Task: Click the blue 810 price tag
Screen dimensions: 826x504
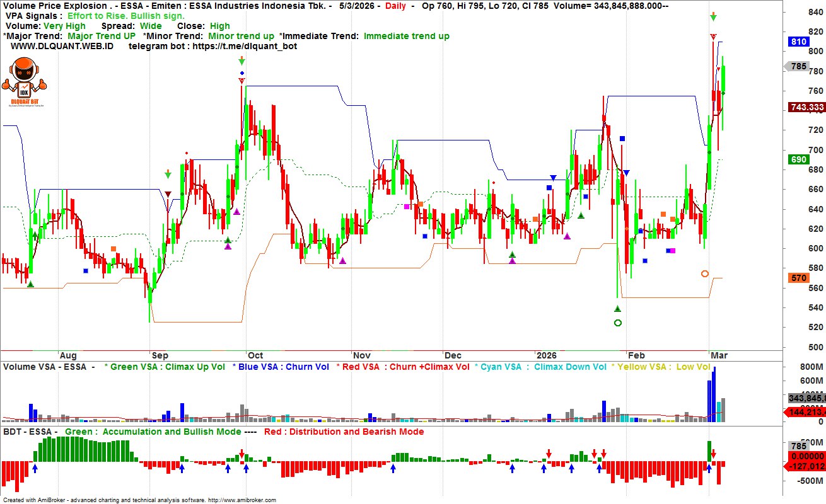Action: click(x=799, y=42)
